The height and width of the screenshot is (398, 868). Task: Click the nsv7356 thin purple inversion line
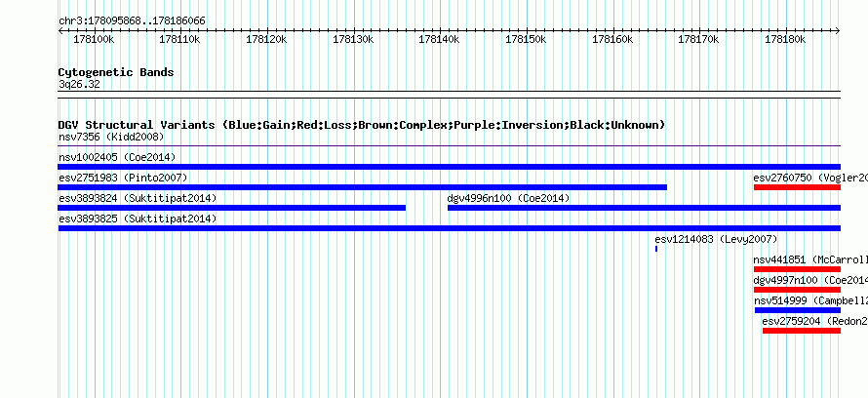449,145
